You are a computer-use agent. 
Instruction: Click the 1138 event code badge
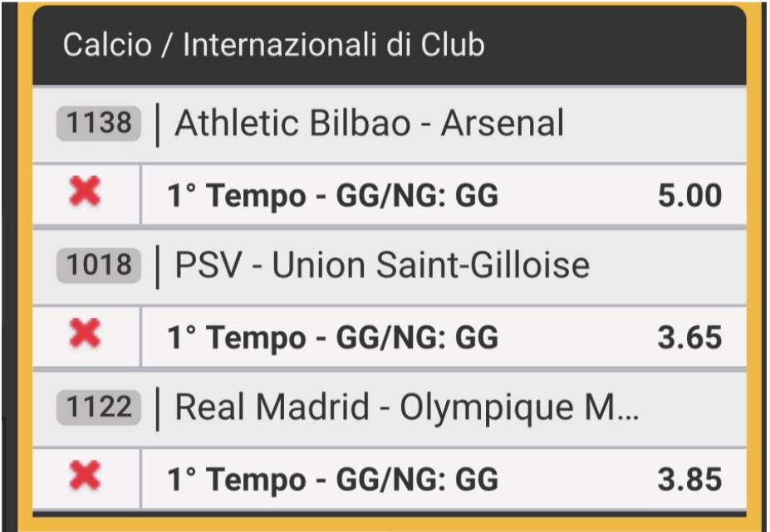[x=99, y=124]
